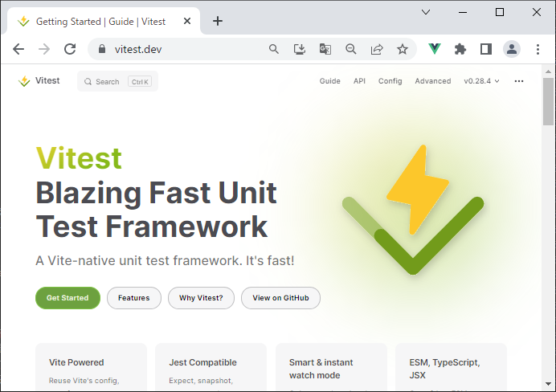Focus the Search box in the header
The height and width of the screenshot is (392, 556).
coord(118,81)
